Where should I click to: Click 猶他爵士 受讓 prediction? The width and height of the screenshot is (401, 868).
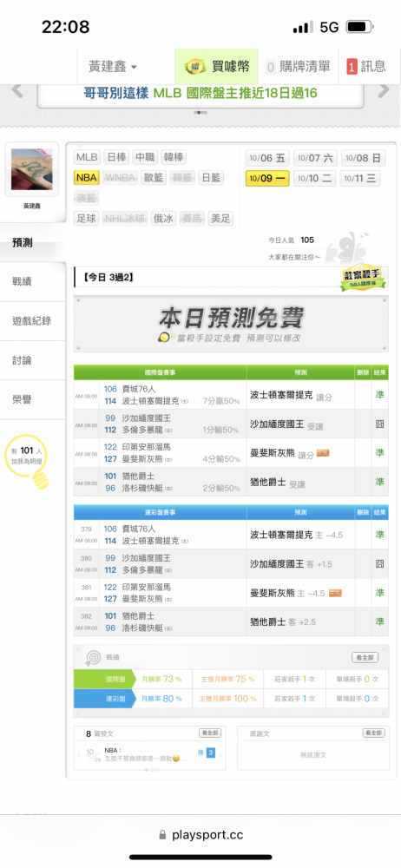click(278, 483)
